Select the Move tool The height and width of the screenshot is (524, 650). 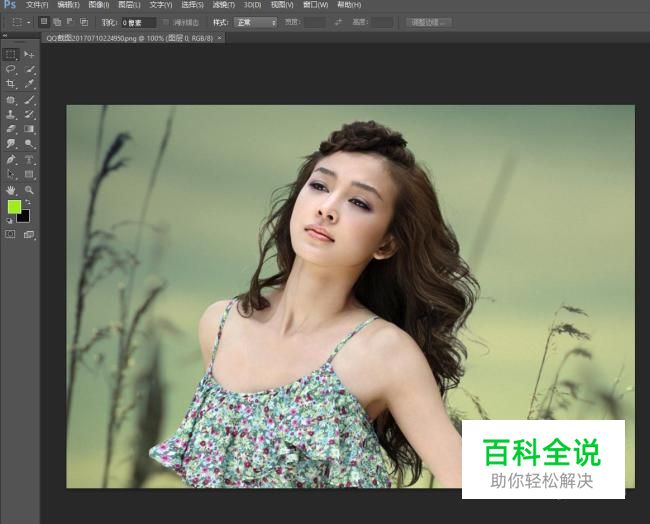coord(29,54)
